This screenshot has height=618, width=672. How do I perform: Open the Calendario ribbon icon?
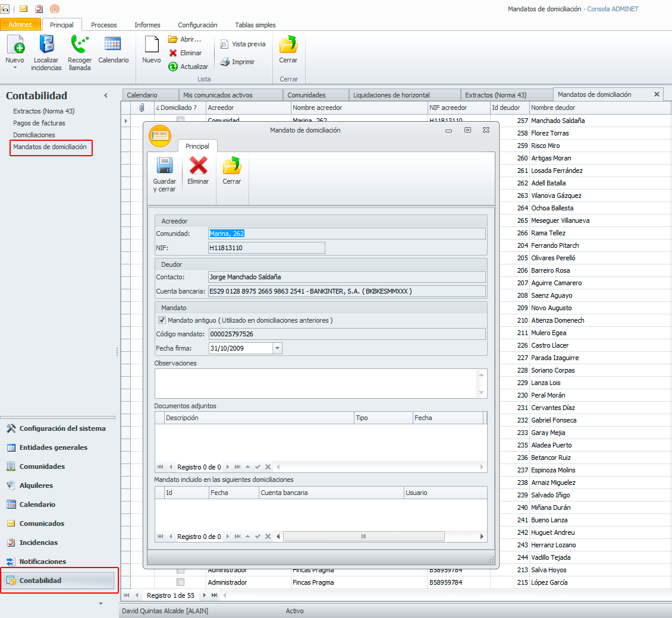[113, 45]
